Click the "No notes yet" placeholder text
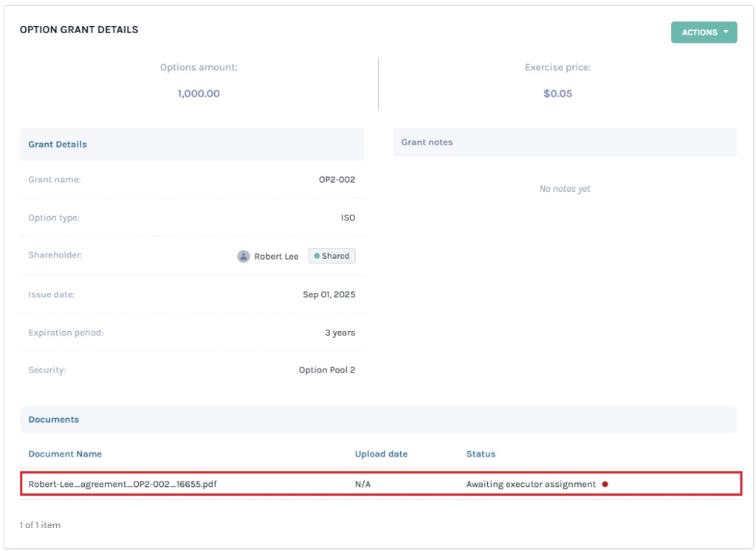 pyautogui.click(x=565, y=189)
